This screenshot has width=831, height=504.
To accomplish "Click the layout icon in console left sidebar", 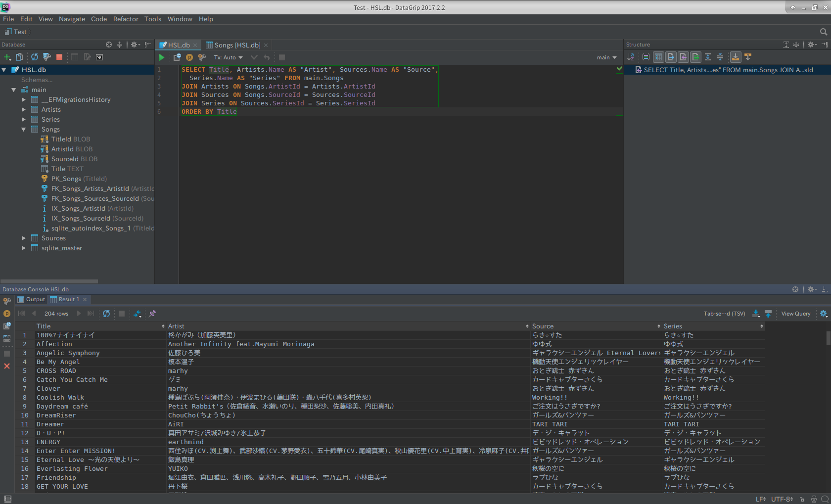I will 7,339.
